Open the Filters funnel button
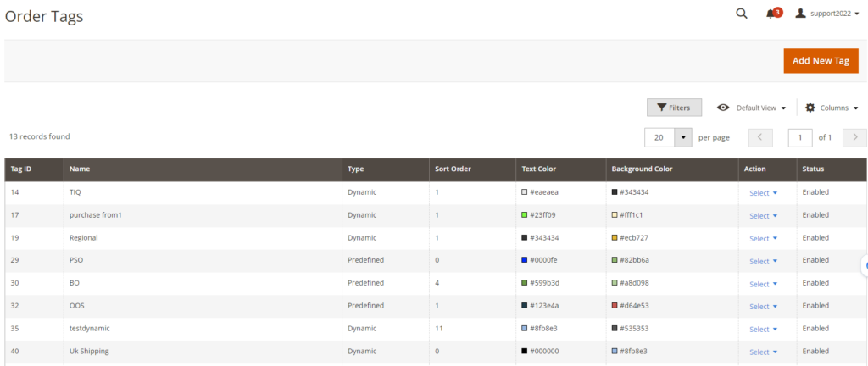Viewport: 868px width, 366px height. click(674, 108)
